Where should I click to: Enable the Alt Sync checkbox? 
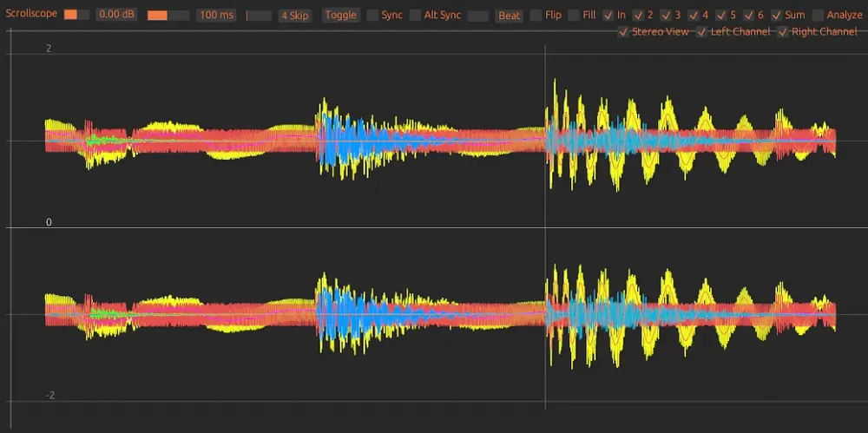[416, 16]
